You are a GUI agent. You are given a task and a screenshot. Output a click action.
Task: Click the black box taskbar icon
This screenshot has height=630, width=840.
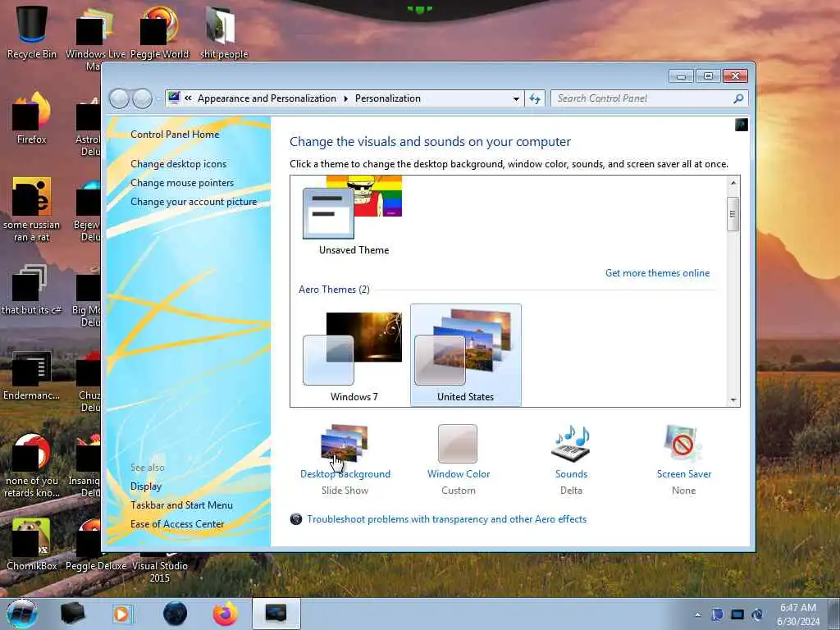tap(72, 614)
